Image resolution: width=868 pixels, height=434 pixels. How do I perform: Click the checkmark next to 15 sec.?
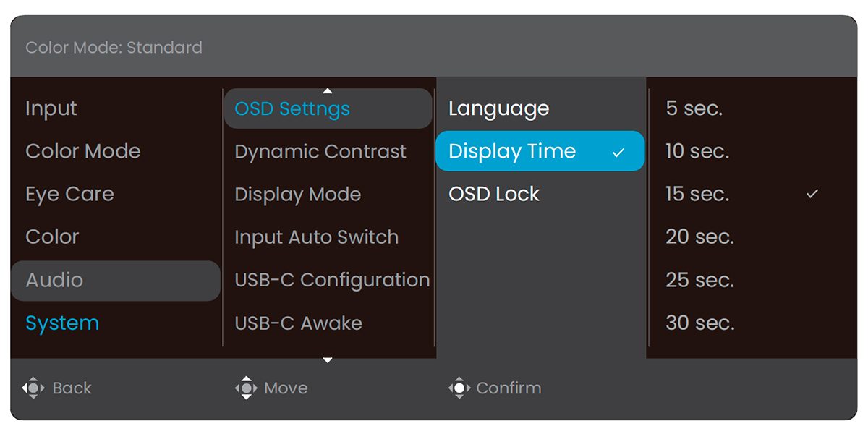812,195
